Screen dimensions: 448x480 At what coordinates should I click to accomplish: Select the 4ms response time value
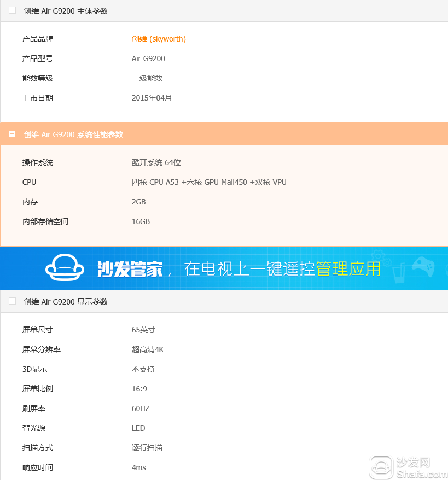click(139, 467)
